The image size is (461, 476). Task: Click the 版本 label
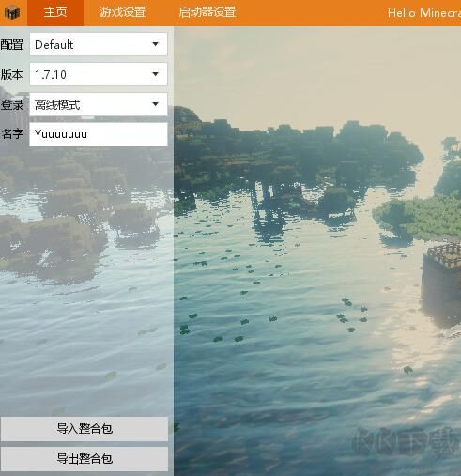pos(12,74)
